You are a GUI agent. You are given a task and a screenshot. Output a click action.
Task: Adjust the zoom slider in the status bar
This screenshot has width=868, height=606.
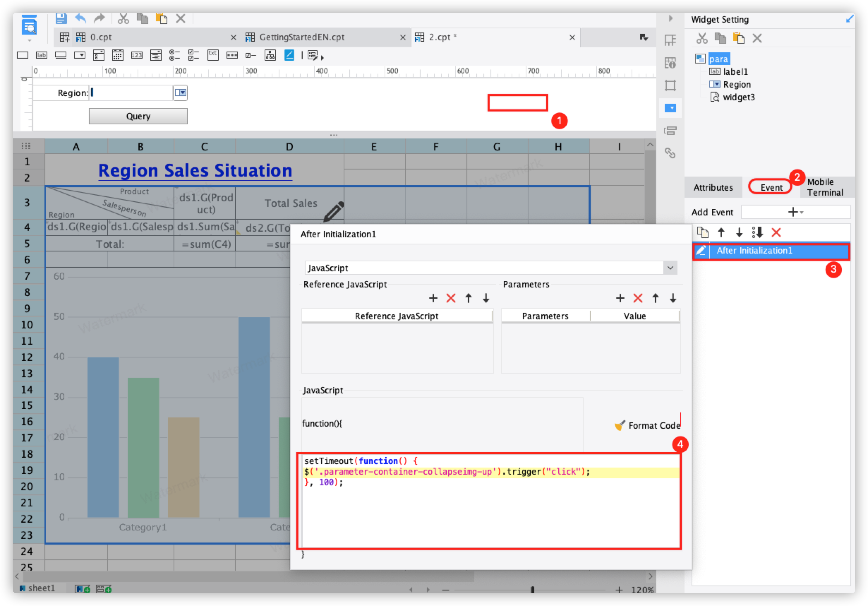(x=532, y=589)
